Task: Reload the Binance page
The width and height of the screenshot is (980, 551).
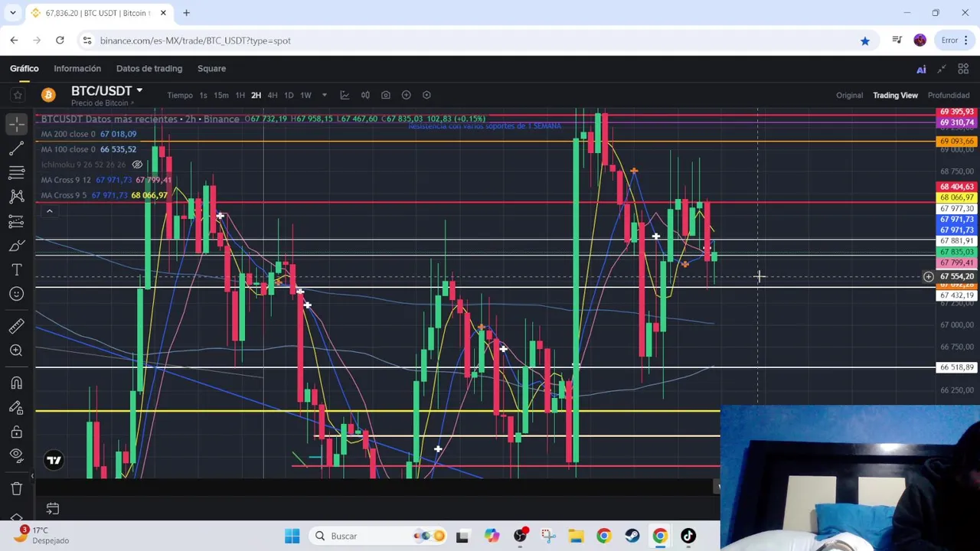Action: [60, 41]
